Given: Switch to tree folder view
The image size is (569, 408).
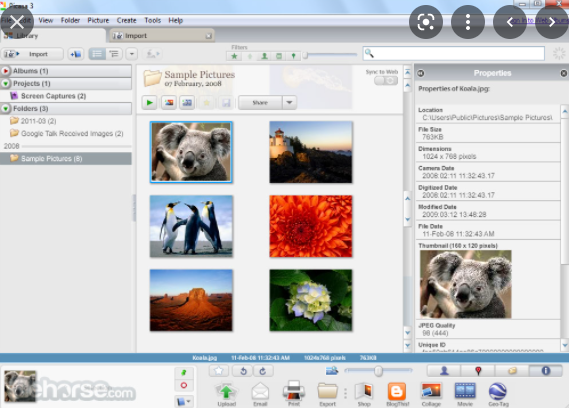Looking at the screenshot, I should click(114, 54).
